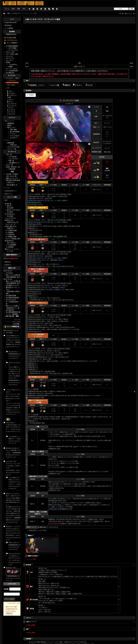Click the 許可する button
138x644 pixels.
click(x=9, y=614)
